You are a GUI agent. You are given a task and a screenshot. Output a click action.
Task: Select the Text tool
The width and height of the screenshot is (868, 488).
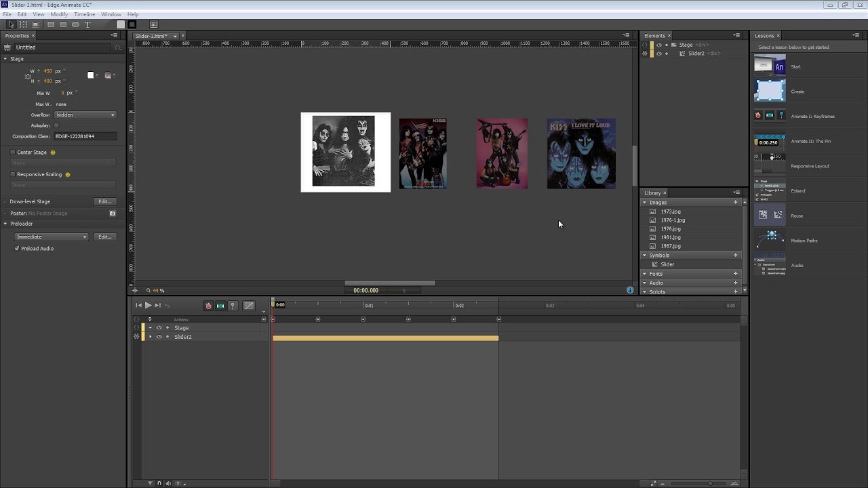coord(87,24)
